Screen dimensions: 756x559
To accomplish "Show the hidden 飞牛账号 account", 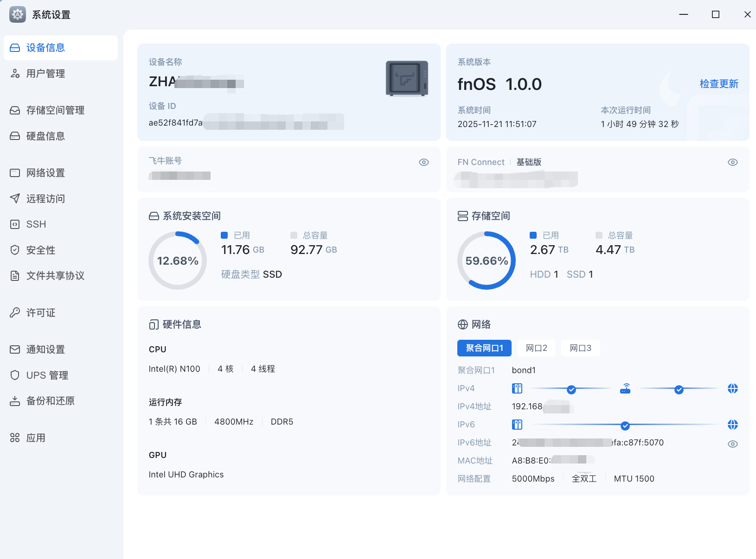I will click(423, 162).
